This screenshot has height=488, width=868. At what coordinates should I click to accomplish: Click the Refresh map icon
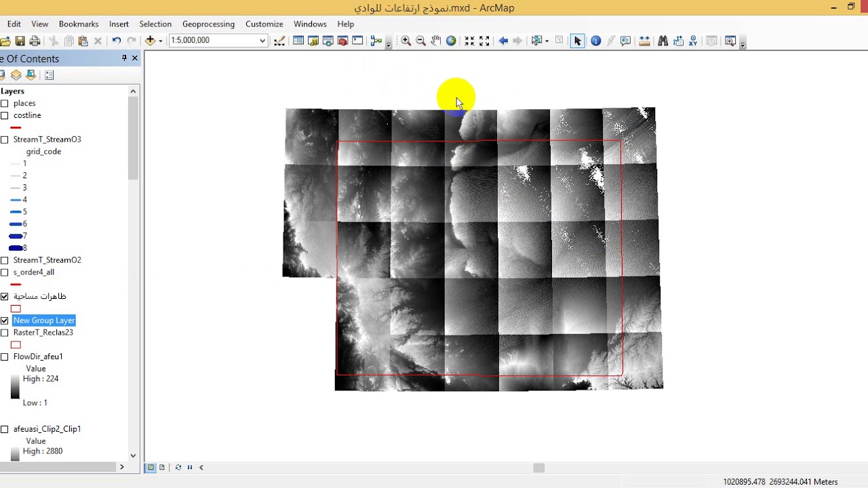click(178, 467)
